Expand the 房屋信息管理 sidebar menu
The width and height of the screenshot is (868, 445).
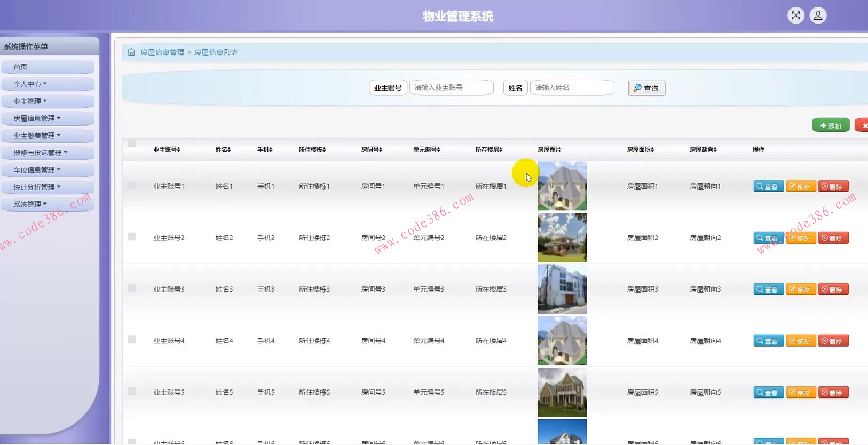(x=37, y=118)
